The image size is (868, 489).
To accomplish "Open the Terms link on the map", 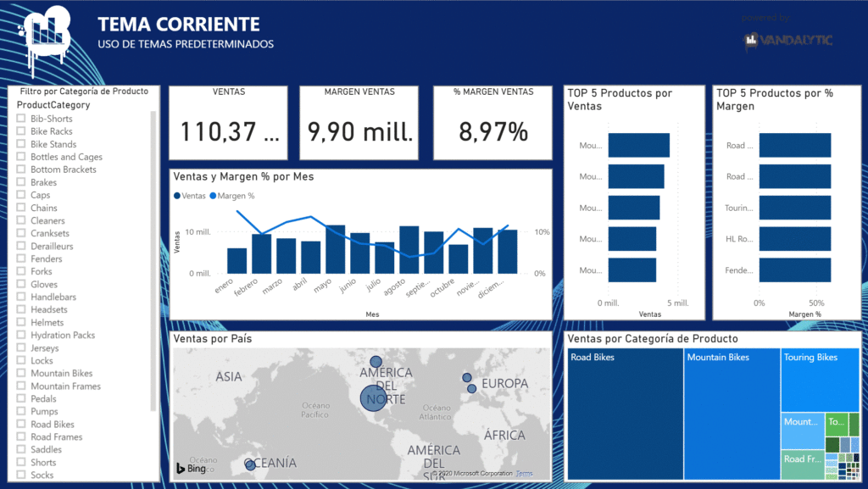I will tap(524, 474).
